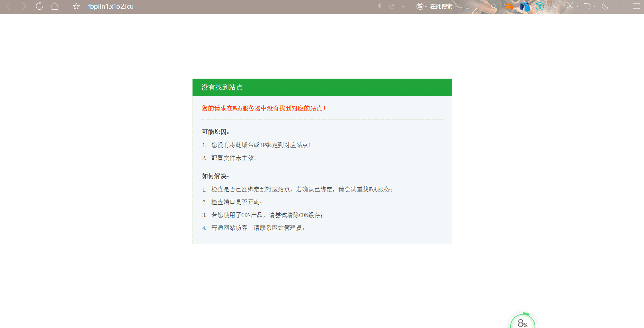Image resolution: width=644 pixels, height=328 pixels.
Task: Open the undo closed-tab dropdown arrow
Action: click(x=594, y=7)
